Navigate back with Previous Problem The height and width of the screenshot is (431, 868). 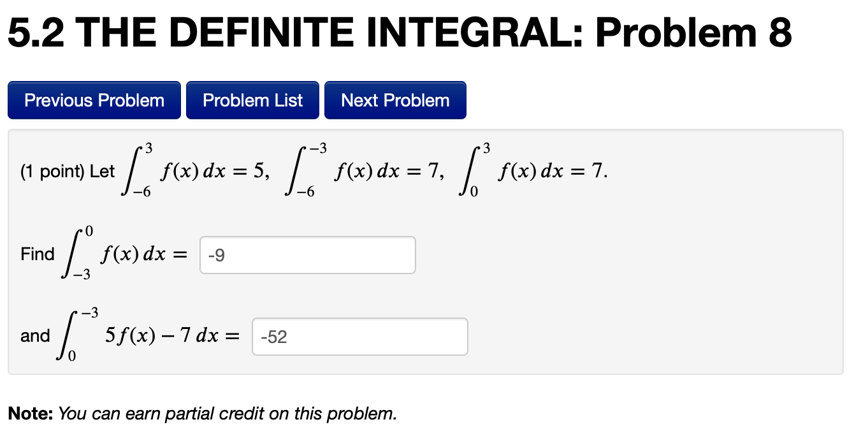(x=94, y=99)
